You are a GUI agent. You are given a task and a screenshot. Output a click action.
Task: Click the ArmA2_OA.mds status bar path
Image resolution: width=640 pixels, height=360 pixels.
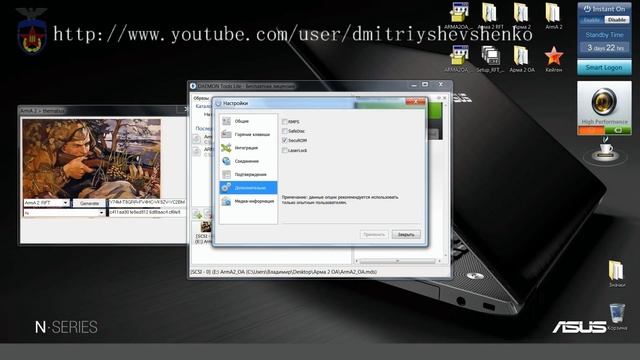[284, 272]
